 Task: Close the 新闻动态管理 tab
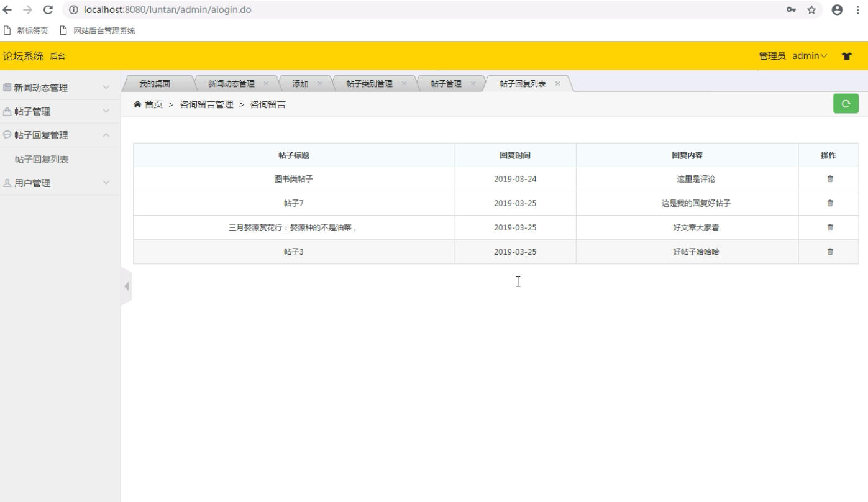(266, 83)
